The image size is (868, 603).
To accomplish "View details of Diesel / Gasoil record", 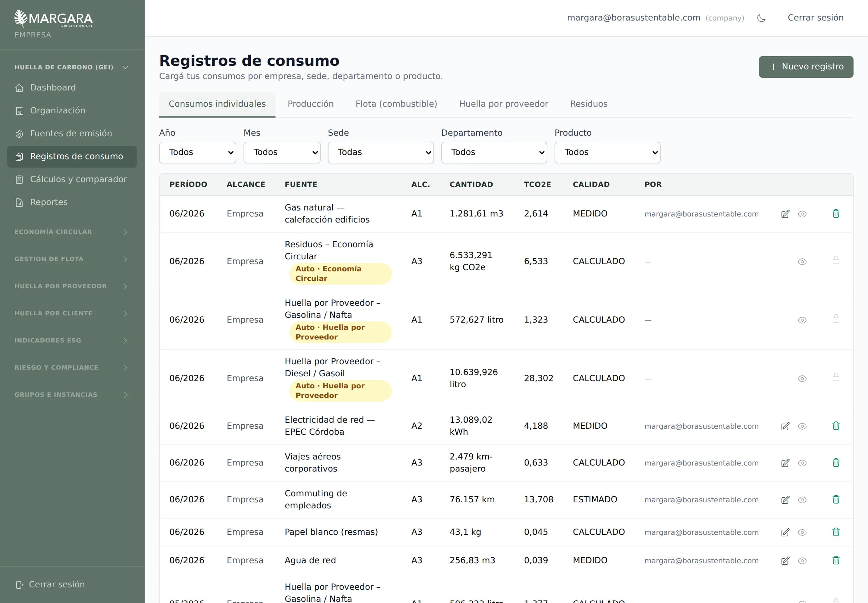I will point(802,379).
